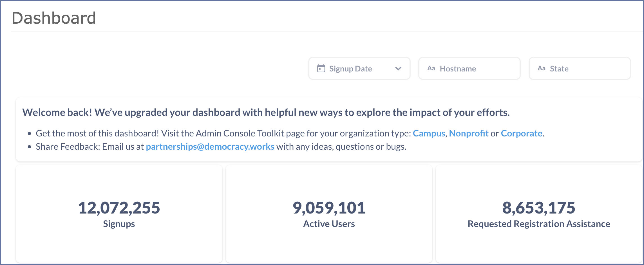
Task: Click the Aa icon in the State filter
Action: pos(542,68)
